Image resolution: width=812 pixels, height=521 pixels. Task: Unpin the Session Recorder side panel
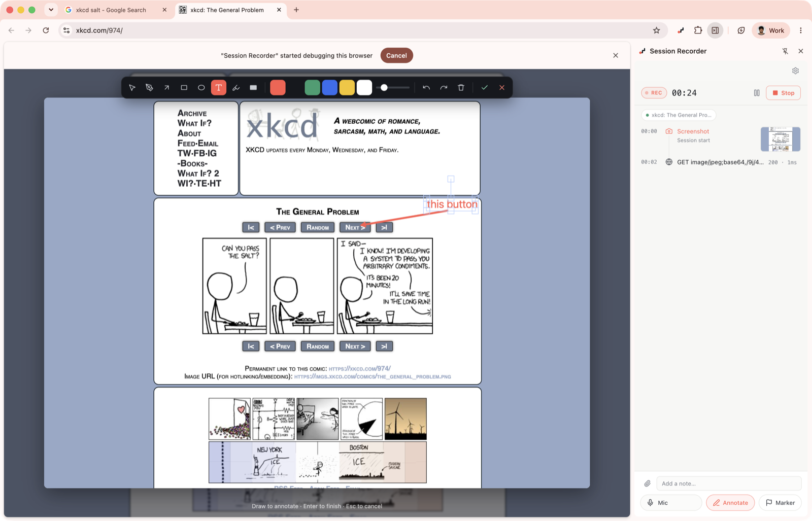point(785,51)
